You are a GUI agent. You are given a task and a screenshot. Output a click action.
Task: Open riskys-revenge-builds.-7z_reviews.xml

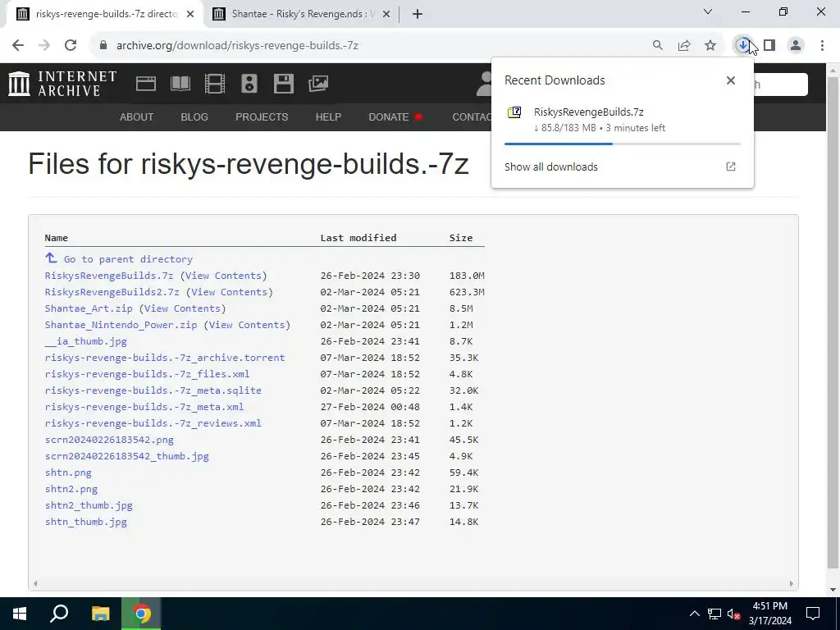[153, 423]
